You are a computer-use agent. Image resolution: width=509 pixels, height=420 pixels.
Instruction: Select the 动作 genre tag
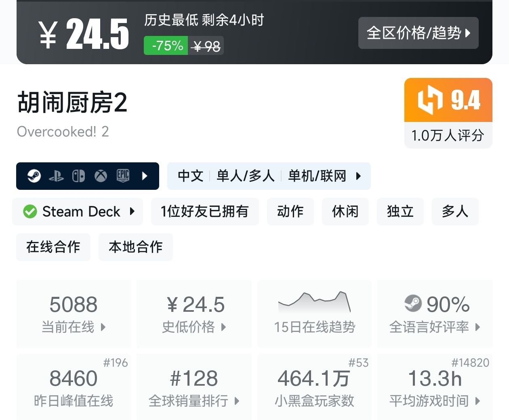click(290, 212)
